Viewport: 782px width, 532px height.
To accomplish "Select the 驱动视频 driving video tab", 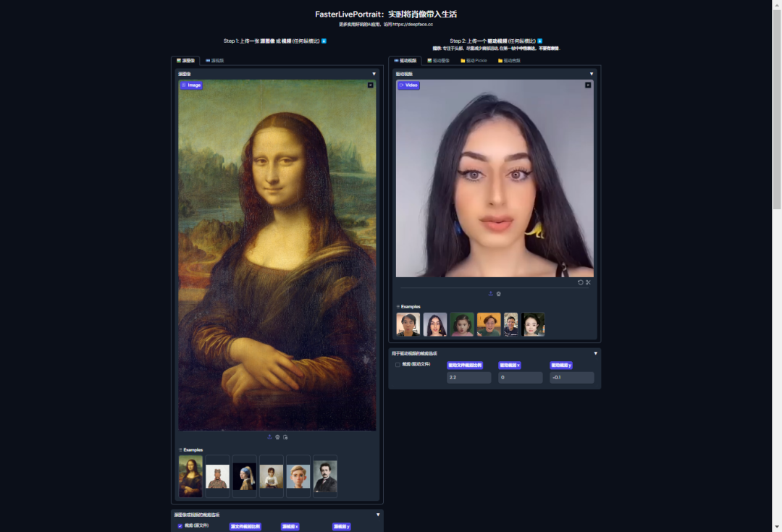I will point(405,61).
